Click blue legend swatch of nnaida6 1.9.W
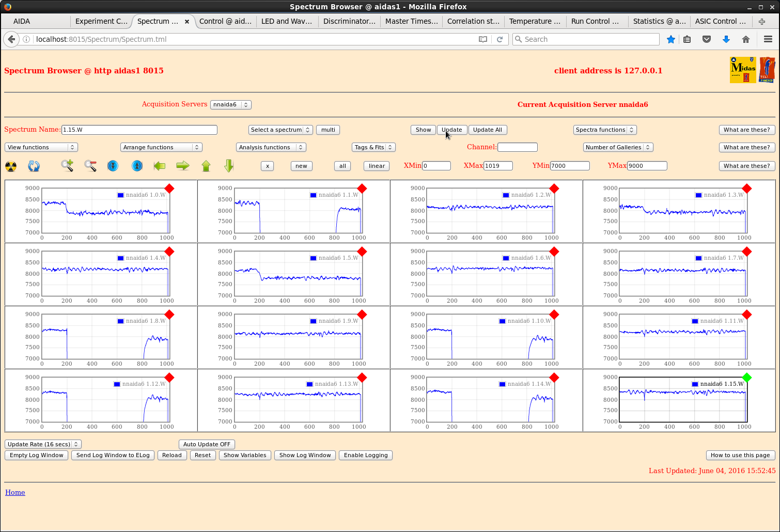The height and width of the screenshot is (532, 780). pos(314,321)
